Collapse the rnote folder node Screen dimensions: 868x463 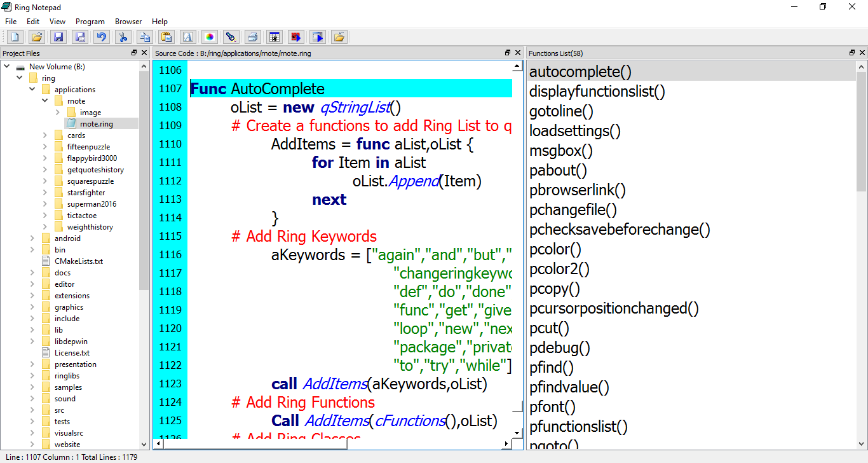[x=45, y=101]
